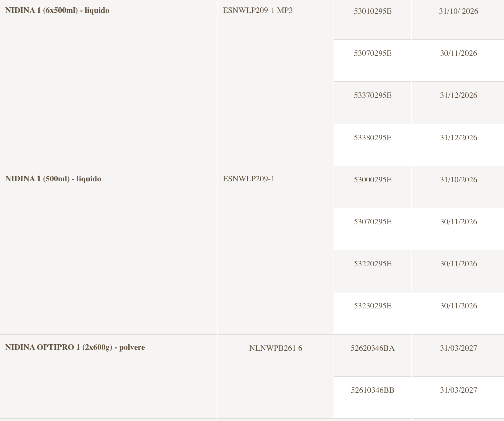This screenshot has width=504, height=421.
Task: Click the NIDINA 1 (6x500ml) liquido product name
Action: point(57,10)
